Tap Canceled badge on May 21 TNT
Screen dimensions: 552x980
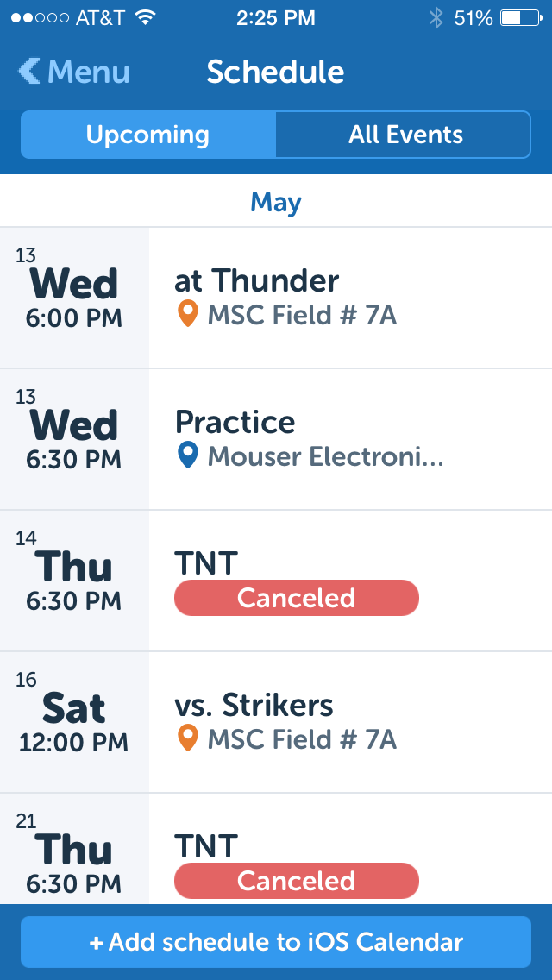297,881
